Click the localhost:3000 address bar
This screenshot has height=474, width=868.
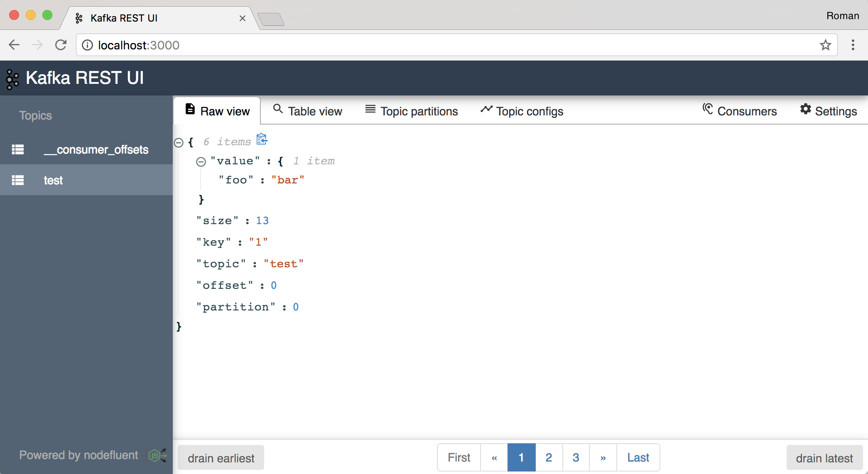point(415,45)
